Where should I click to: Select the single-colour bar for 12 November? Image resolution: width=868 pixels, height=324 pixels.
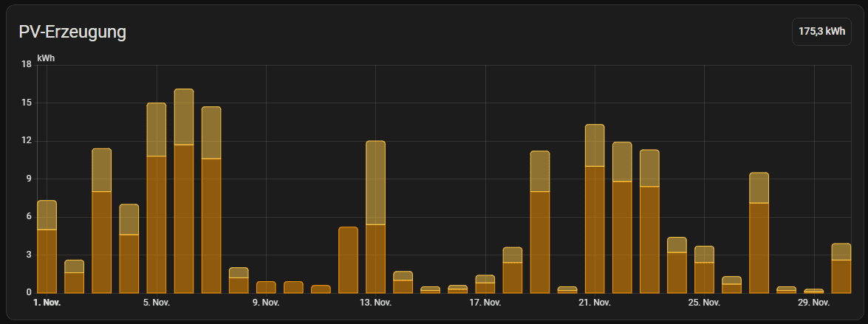pyautogui.click(x=348, y=260)
